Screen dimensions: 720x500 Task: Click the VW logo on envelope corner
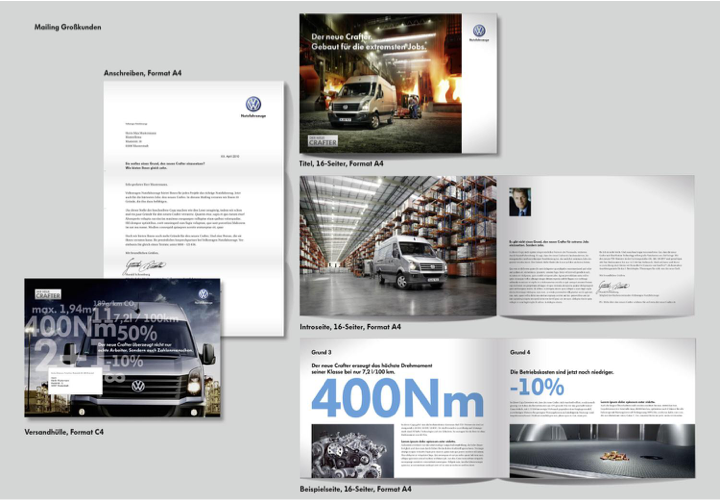point(203,294)
